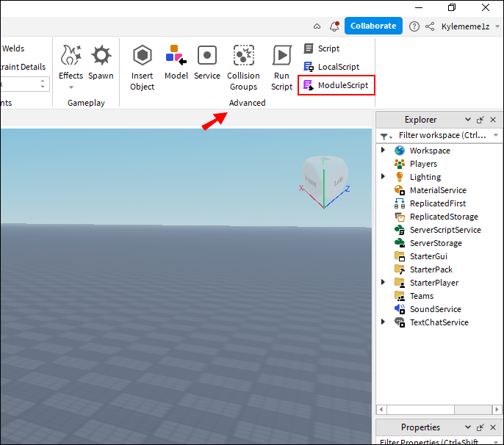Select MaterialService in Explorer

tap(438, 190)
